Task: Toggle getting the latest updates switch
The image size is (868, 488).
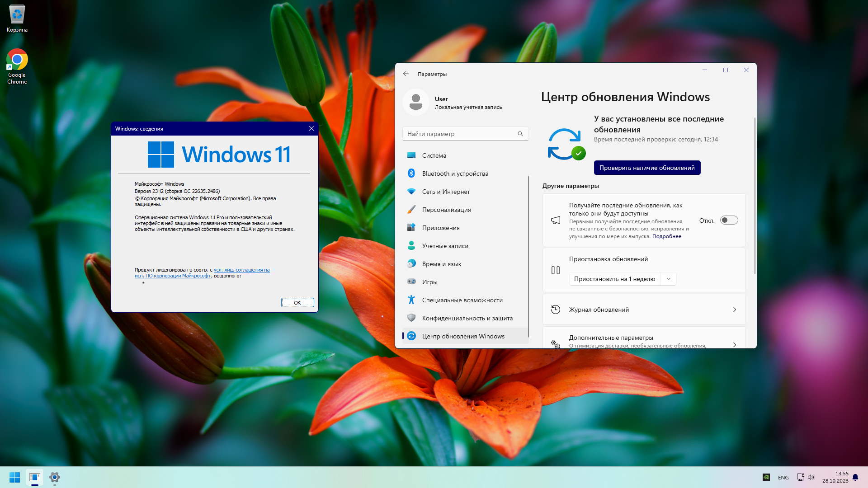Action: pos(729,220)
